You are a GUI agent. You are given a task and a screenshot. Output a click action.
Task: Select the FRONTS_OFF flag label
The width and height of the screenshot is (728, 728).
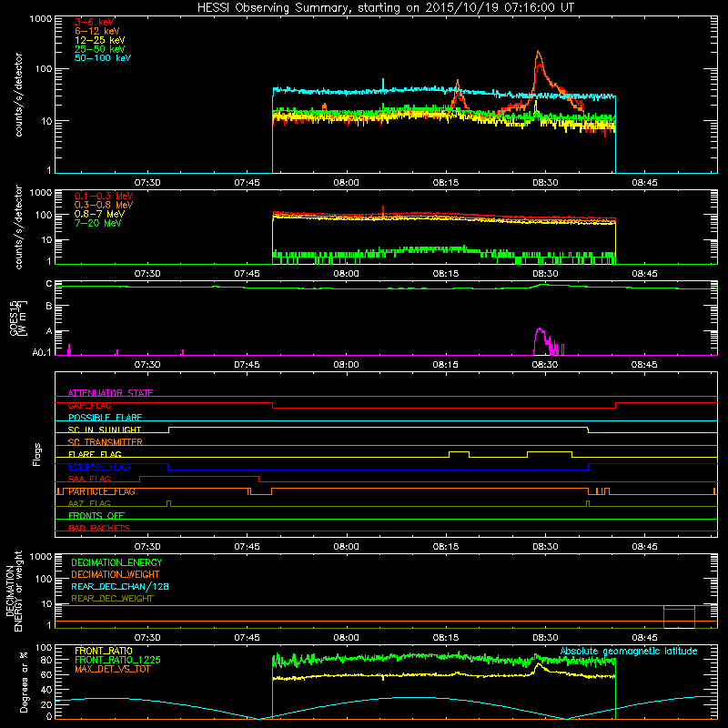coord(96,515)
